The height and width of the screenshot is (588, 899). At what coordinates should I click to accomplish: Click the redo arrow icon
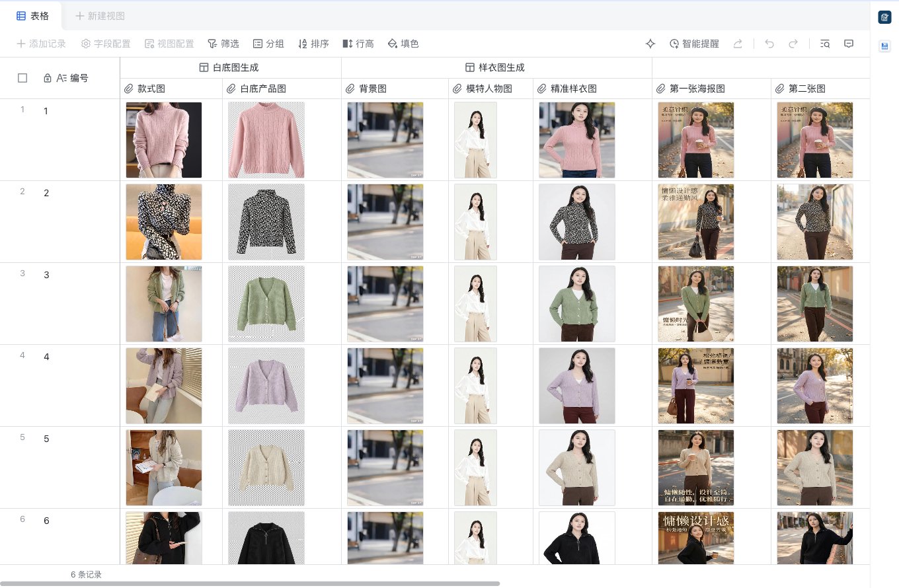(793, 44)
